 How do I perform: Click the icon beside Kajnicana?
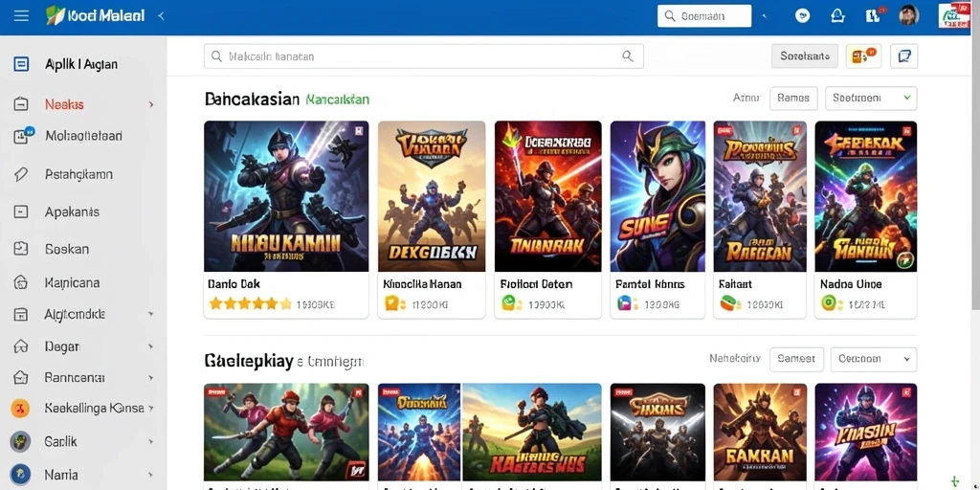(21, 282)
